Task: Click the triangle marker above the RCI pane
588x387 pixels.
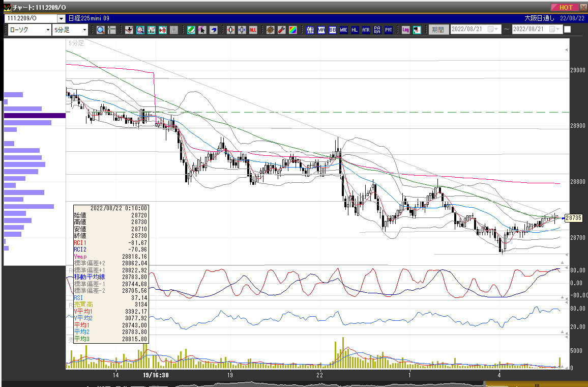Action: pyautogui.click(x=562, y=262)
